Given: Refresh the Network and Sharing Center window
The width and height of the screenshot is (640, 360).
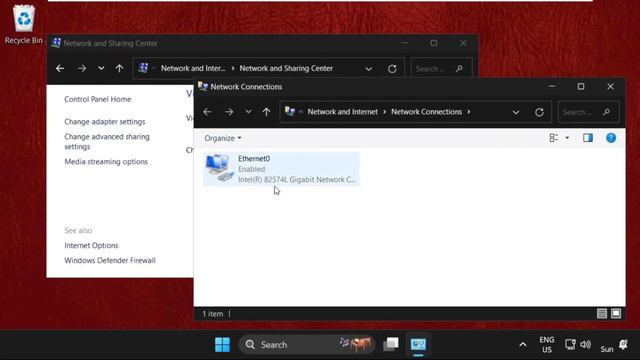Looking at the screenshot, I should (392, 69).
